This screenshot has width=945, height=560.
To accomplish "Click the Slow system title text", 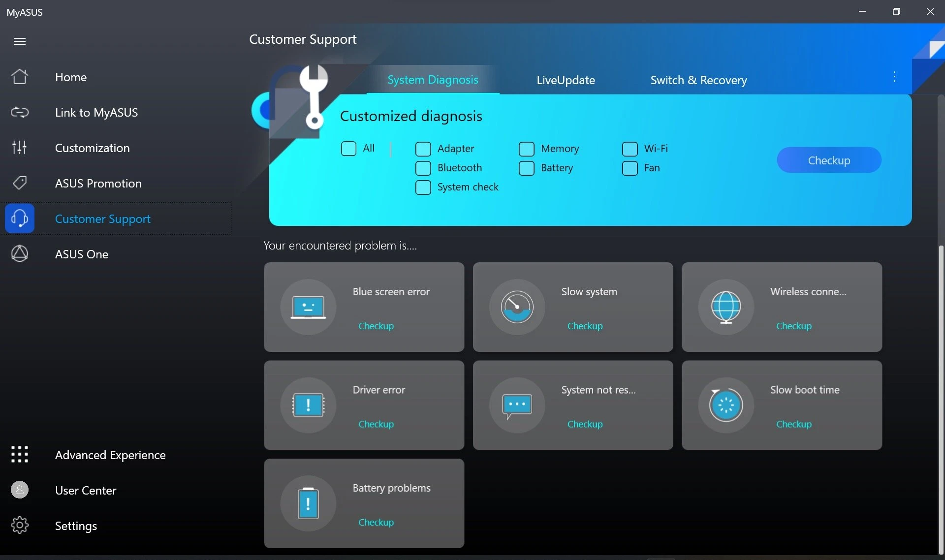I will pos(589,291).
